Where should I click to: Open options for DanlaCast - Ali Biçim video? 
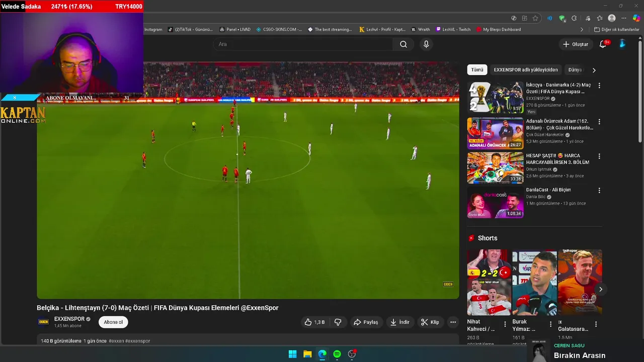coord(599,191)
